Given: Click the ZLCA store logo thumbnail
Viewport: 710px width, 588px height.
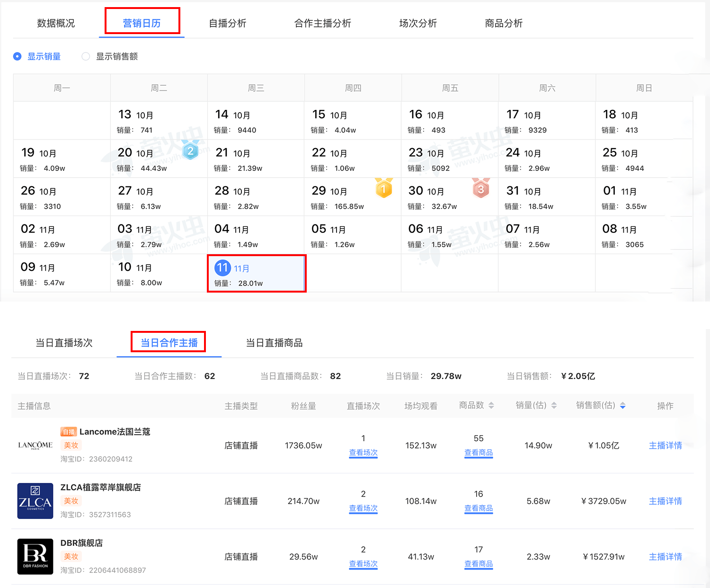Looking at the screenshot, I should click(x=35, y=501).
